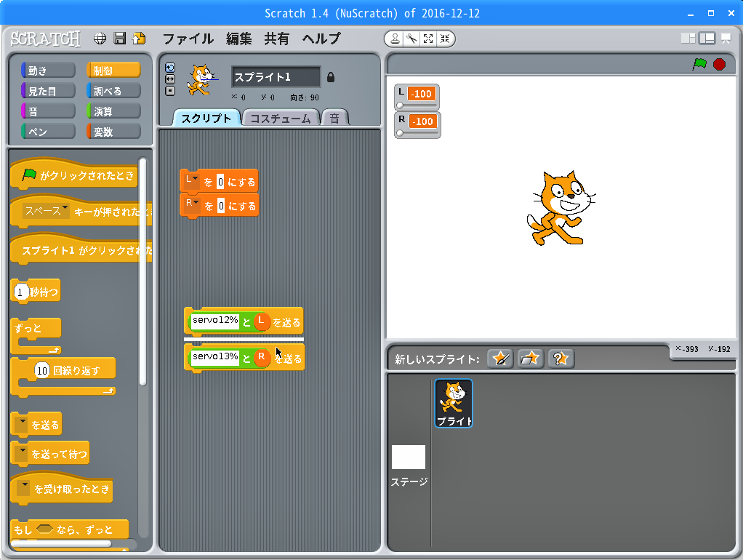Image resolution: width=743 pixels, height=560 pixels.
Task: Click the SCRATCH logo
Action: (46, 39)
